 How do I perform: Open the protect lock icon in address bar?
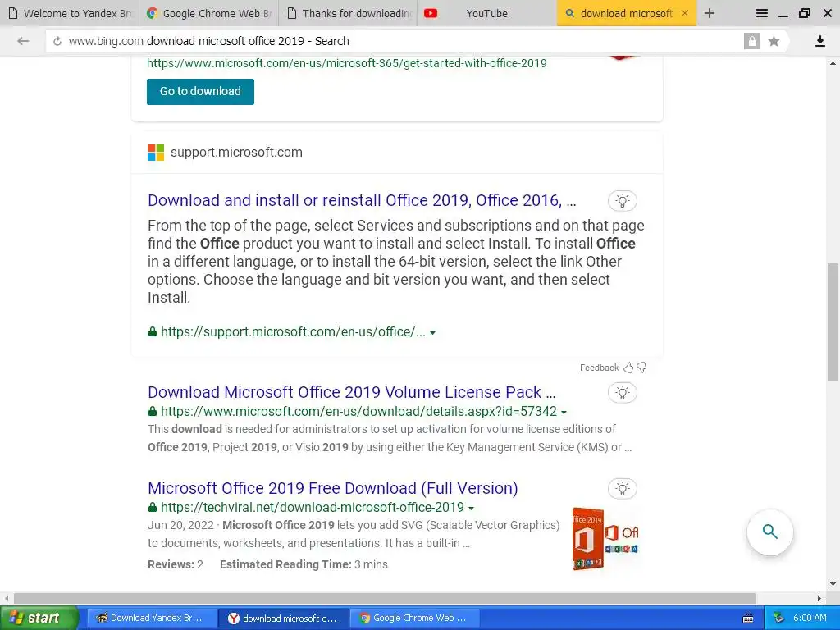click(x=751, y=41)
